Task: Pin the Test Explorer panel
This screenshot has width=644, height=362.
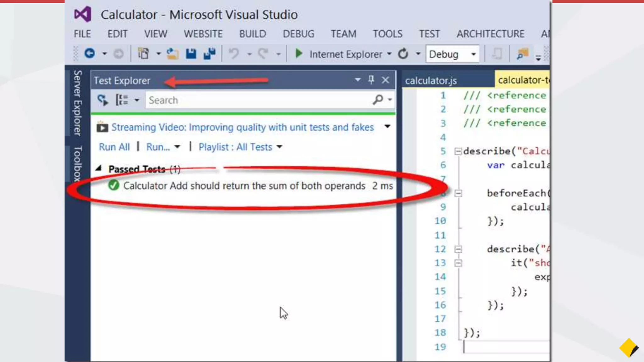Action: tap(371, 80)
